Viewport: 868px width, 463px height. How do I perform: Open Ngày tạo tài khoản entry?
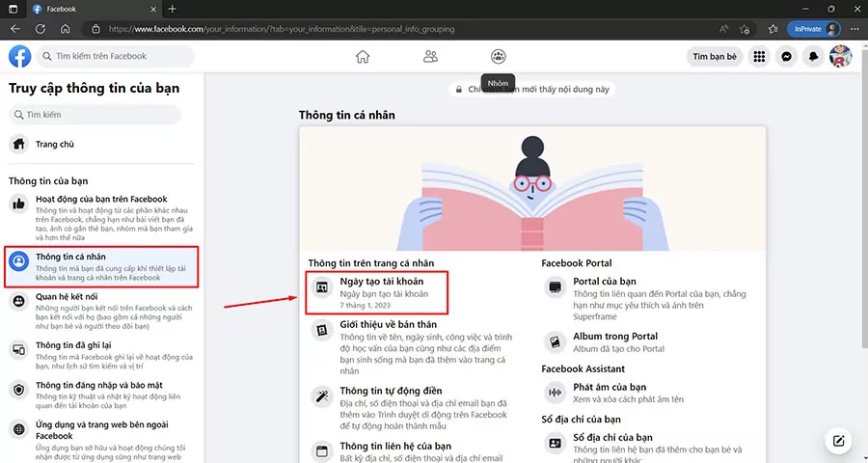click(x=377, y=293)
